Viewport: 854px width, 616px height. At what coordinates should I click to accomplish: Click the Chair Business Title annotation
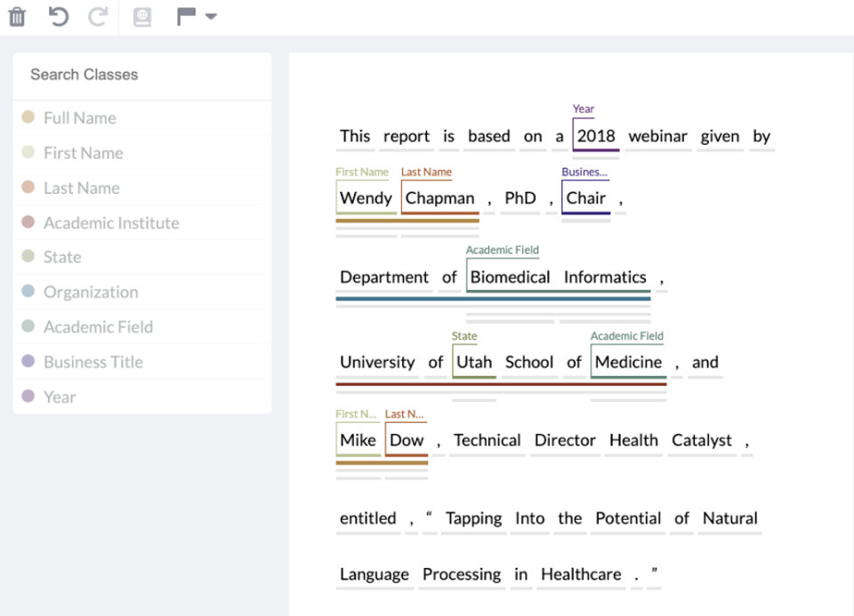point(585,197)
